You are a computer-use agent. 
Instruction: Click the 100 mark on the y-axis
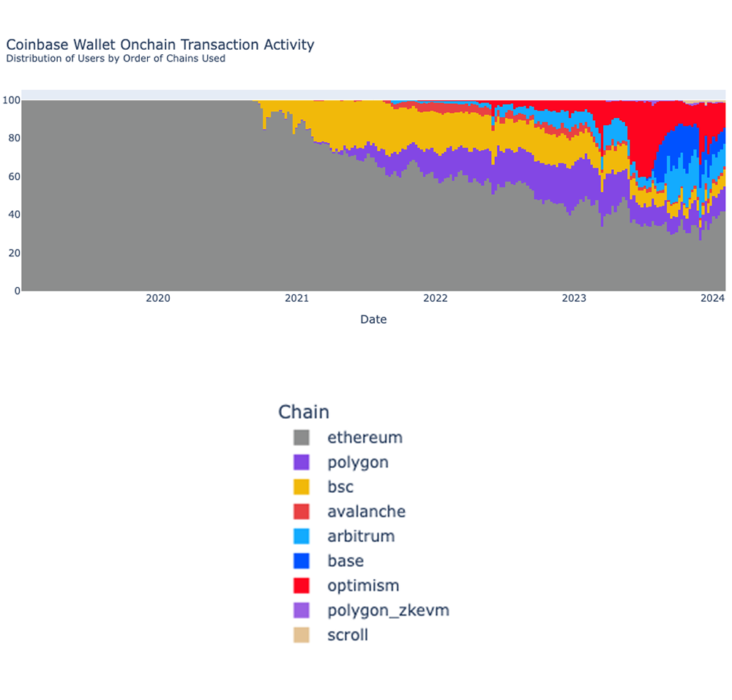pos(11,100)
